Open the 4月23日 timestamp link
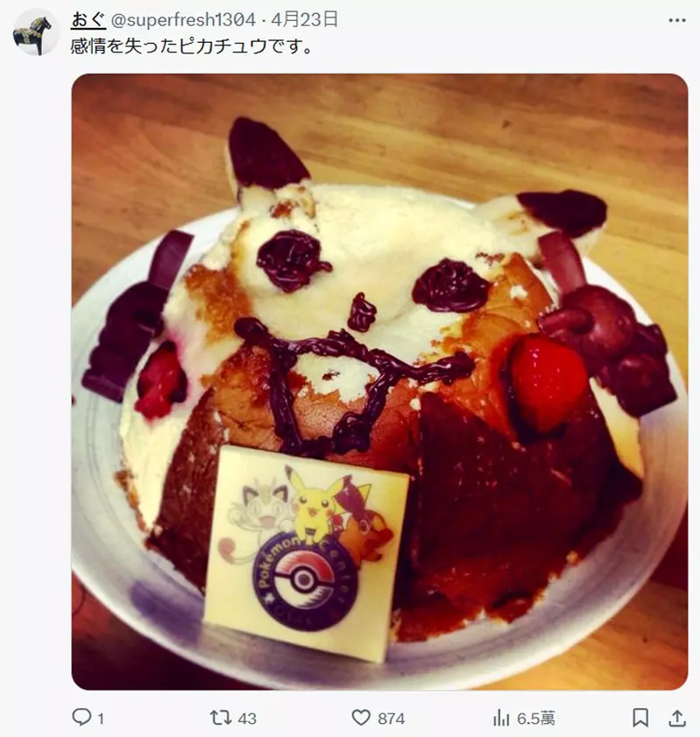This screenshot has width=700, height=737. (x=304, y=20)
